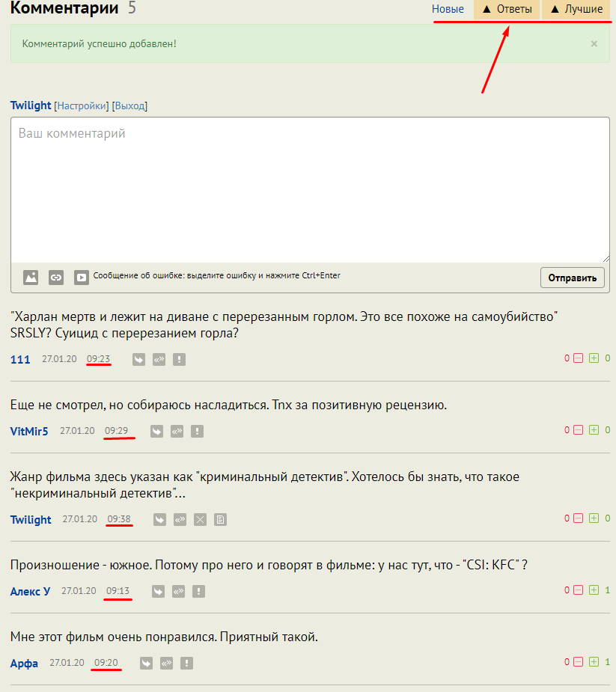Reply to comment by user 111
The image size is (616, 692).
click(x=138, y=359)
